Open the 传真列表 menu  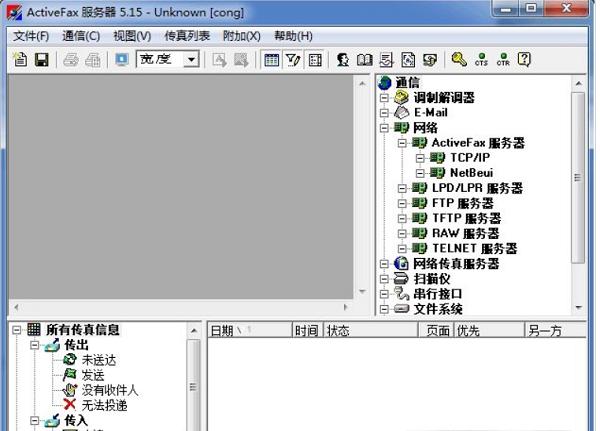pyautogui.click(x=187, y=36)
